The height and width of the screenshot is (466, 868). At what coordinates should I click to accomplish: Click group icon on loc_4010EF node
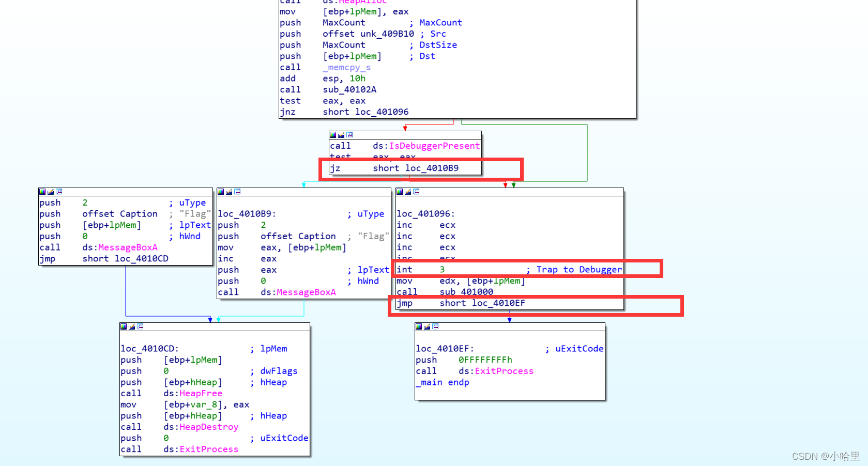435,327
